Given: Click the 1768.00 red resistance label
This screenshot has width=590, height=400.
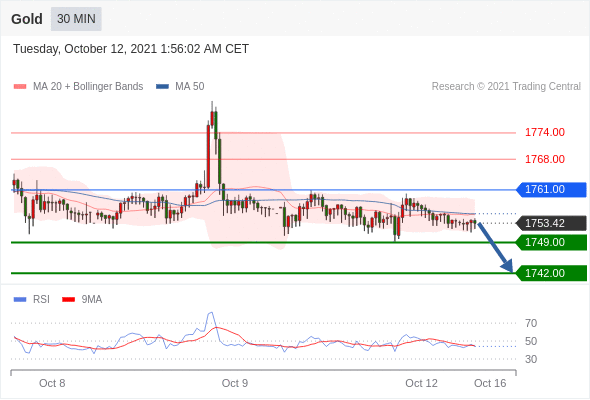Looking at the screenshot, I should (x=545, y=159).
